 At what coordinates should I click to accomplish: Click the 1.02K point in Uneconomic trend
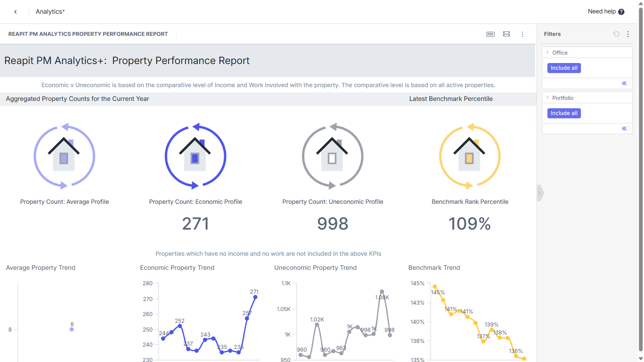(317, 324)
